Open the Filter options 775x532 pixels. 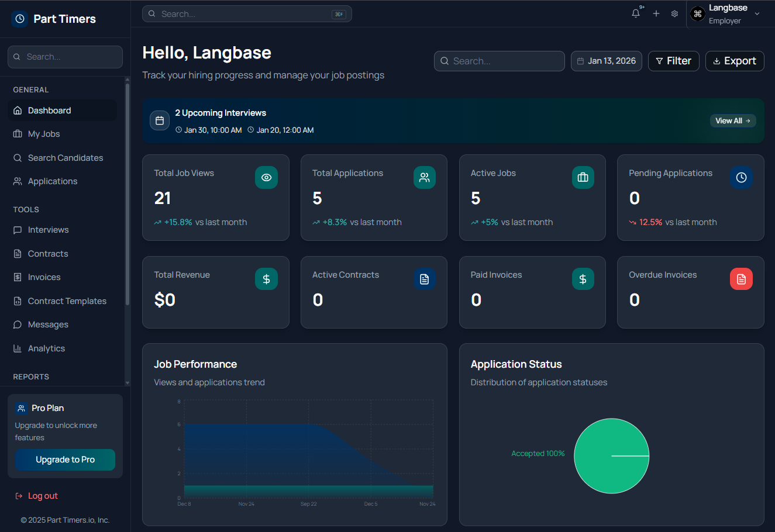673,61
